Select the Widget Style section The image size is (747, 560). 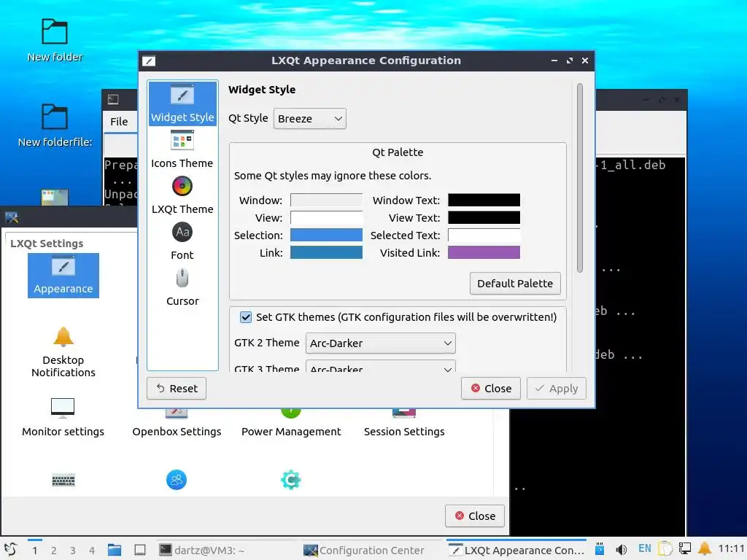(182, 104)
